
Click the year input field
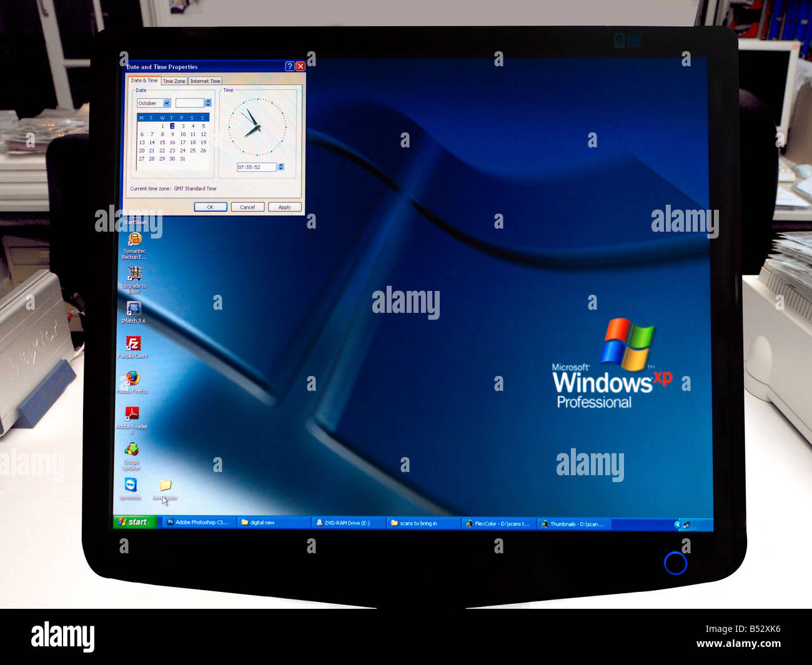point(190,103)
